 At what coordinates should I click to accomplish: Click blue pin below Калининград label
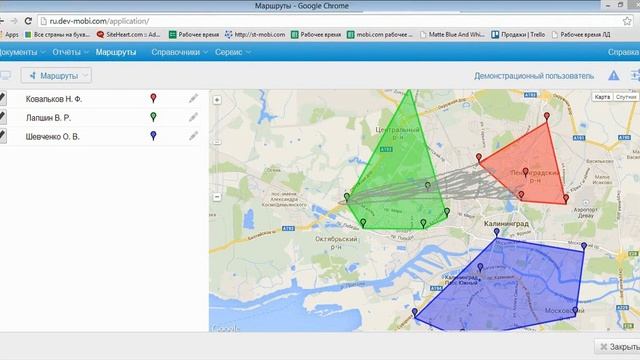point(496,232)
